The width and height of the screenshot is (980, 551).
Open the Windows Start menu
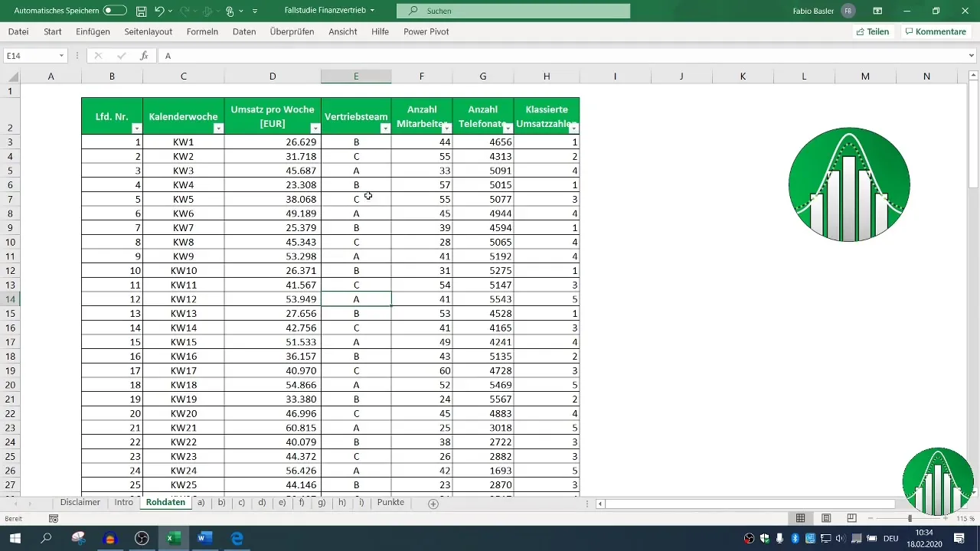pyautogui.click(x=15, y=538)
